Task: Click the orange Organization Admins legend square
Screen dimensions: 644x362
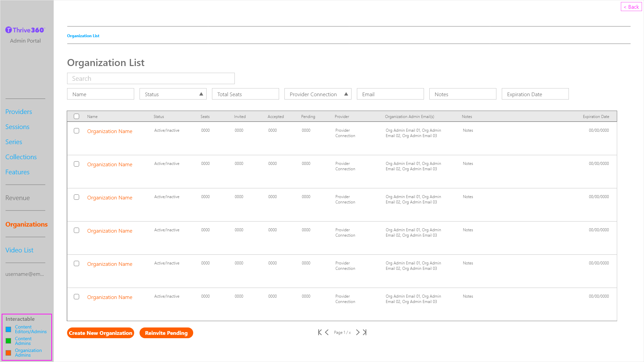Action: pos(8,353)
